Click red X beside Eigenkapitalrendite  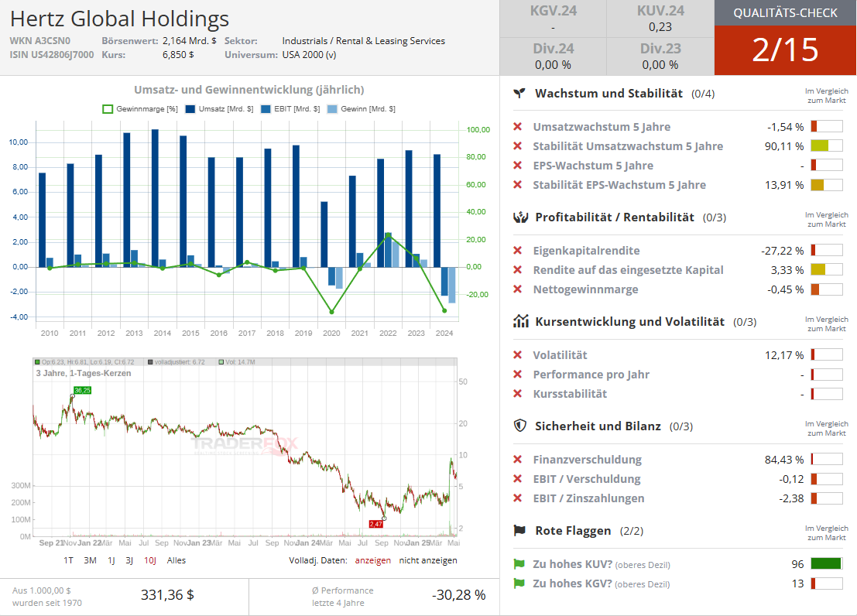518,250
